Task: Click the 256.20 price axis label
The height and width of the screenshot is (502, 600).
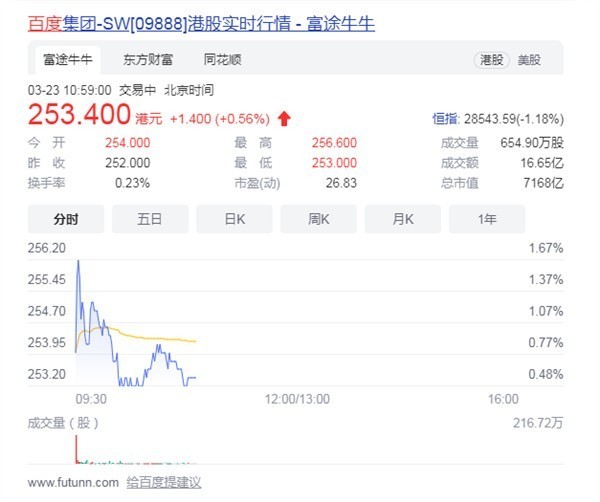Action: [x=47, y=248]
